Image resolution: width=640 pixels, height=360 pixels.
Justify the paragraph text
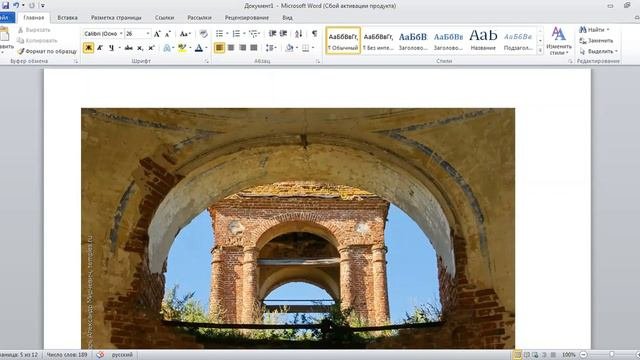[x=254, y=48]
